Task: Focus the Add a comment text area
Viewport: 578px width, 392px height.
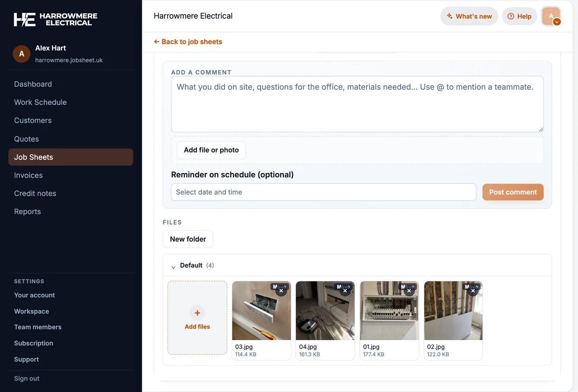Action: point(357,104)
